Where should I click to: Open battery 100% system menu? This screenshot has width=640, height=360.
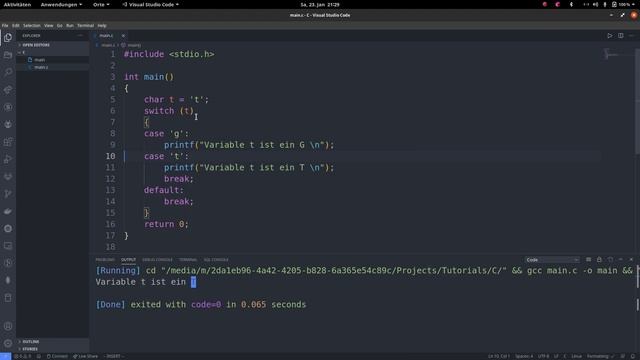624,4
